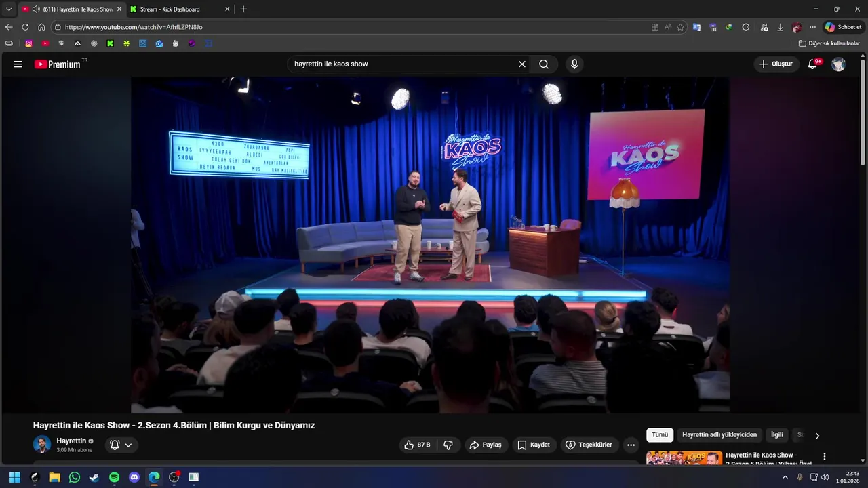Go to the YouTube Premium home logo
This screenshot has width=868, height=488.
(58, 64)
